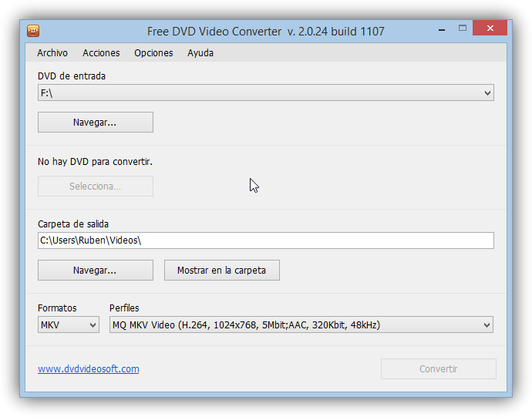Expand the Formatos MKV dropdown

tap(69, 325)
